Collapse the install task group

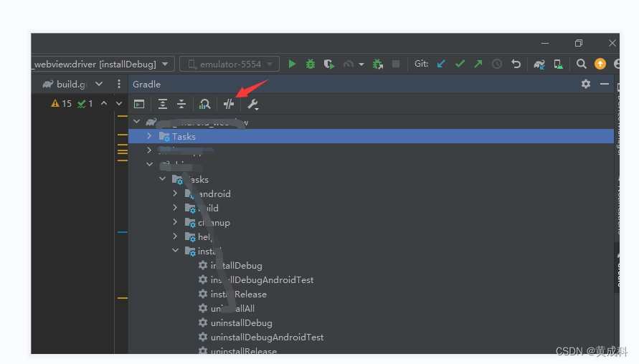175,251
